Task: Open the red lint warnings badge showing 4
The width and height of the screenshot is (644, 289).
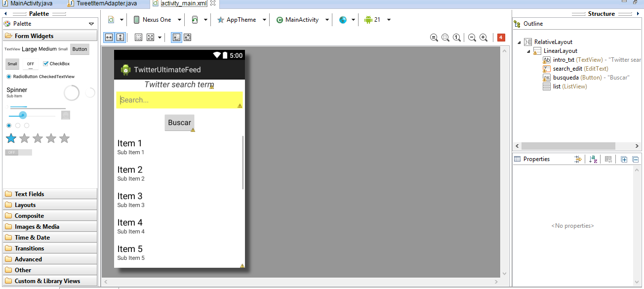Action: (501, 38)
